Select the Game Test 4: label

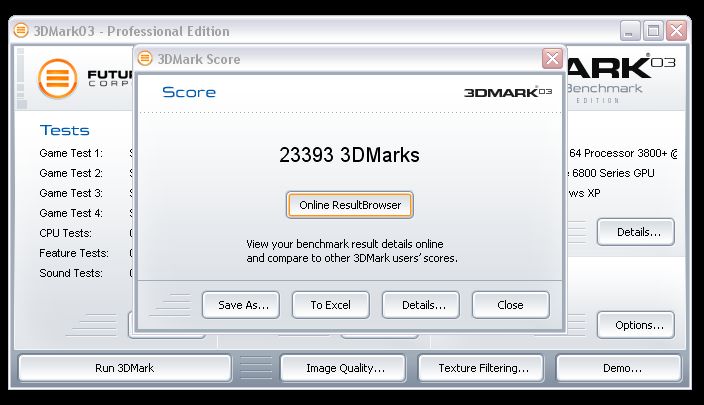71,213
